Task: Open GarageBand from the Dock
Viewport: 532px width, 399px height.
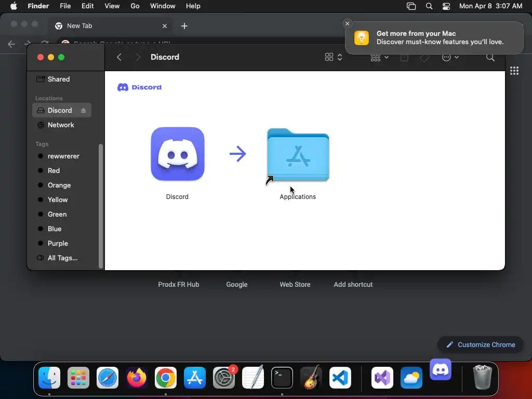Action: [x=311, y=378]
